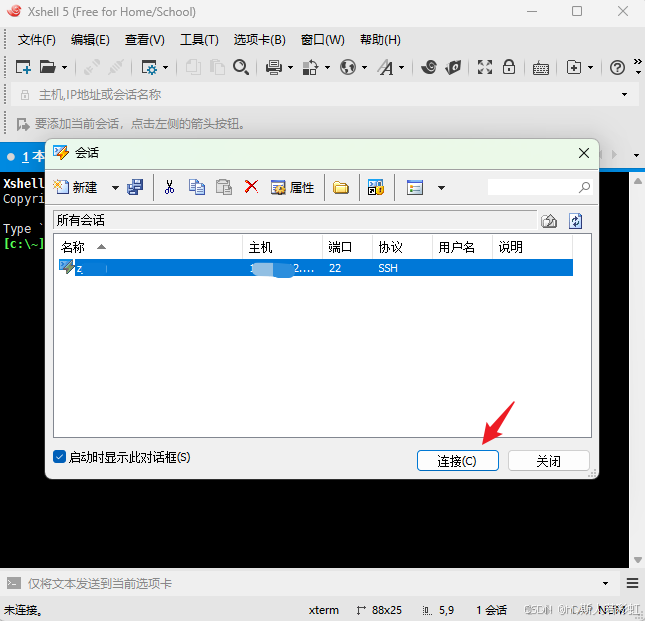Click the New session icon in main toolbar
The width and height of the screenshot is (645, 621).
(23, 67)
